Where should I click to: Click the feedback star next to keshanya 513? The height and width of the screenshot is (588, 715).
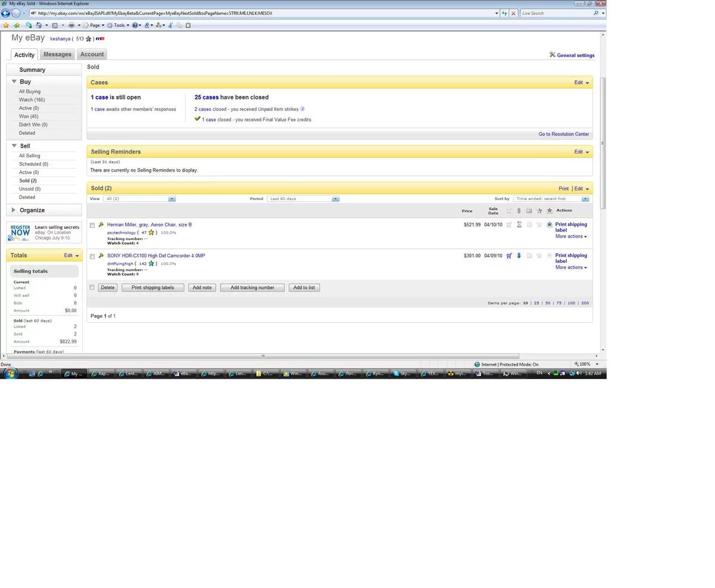click(88, 39)
